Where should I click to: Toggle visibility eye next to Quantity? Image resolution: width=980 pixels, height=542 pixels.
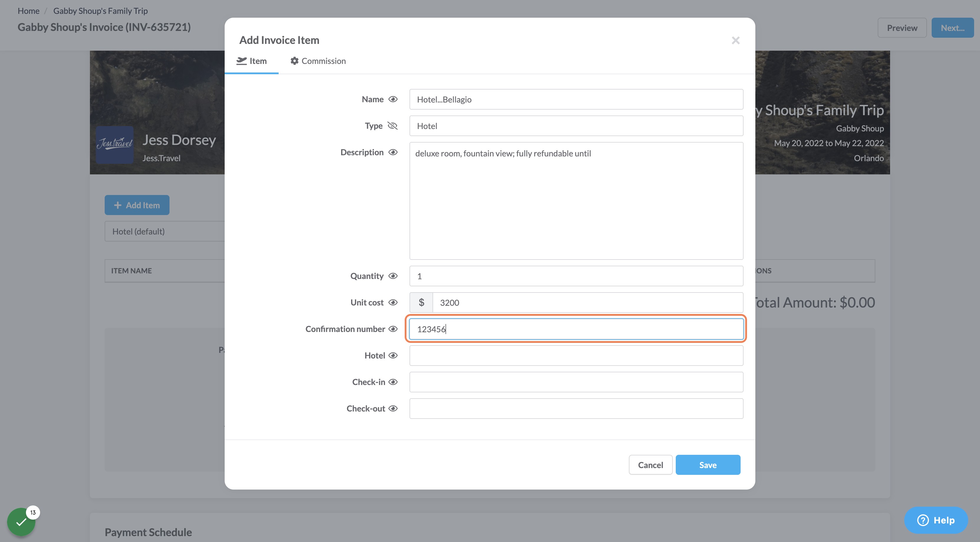(393, 276)
